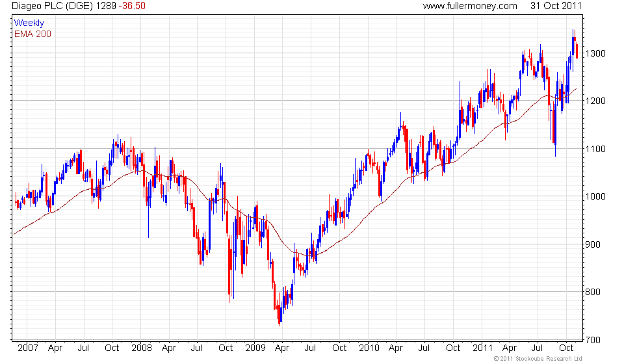Click the 900 price axis label
Screen dimensions: 637x364
pos(593,244)
